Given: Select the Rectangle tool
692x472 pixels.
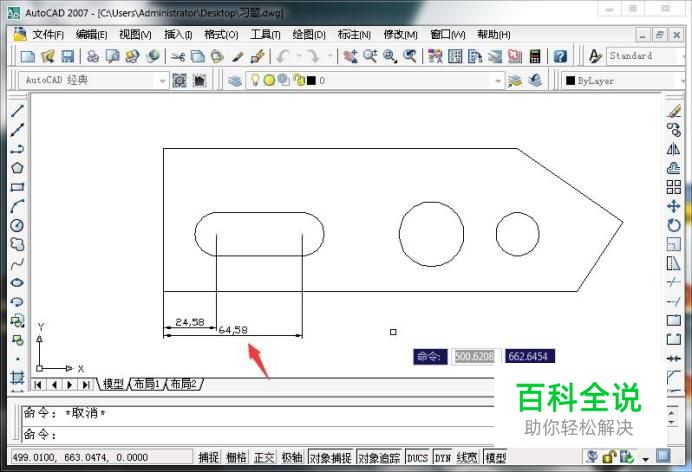Looking at the screenshot, I should point(17,187).
